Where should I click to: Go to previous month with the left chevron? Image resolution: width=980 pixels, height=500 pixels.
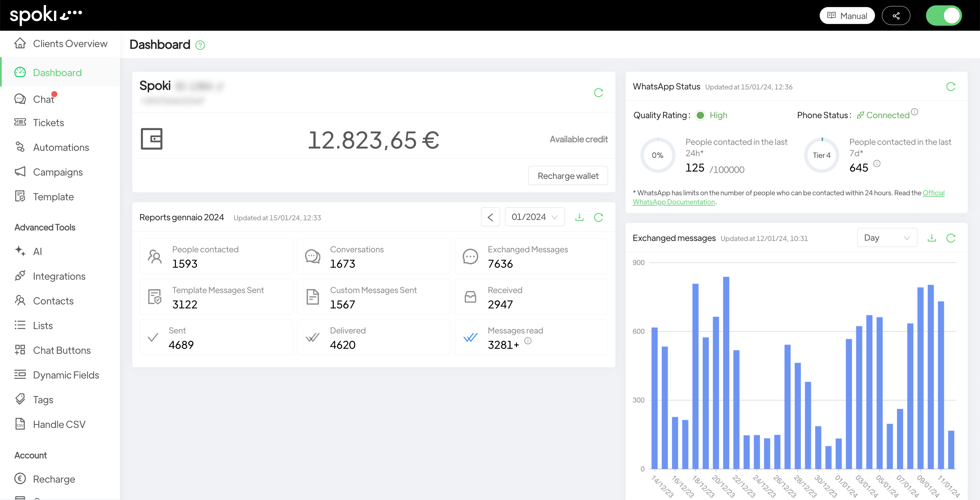click(490, 217)
